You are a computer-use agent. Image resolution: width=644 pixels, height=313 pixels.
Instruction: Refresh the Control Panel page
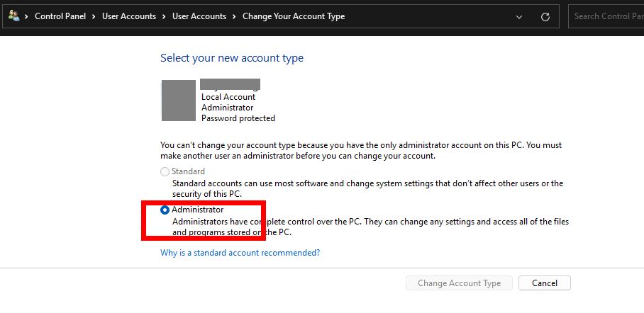[x=545, y=16]
